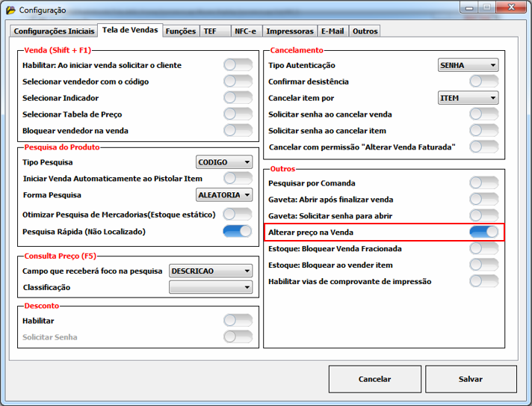
Task: Open the empty 'Classificação' dropdown
Action: click(211, 287)
